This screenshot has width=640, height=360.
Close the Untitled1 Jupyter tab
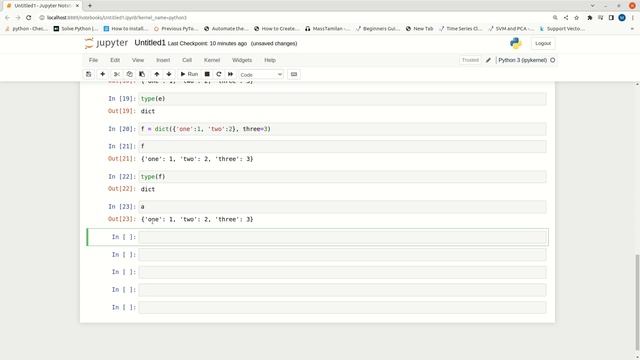tap(77, 6)
